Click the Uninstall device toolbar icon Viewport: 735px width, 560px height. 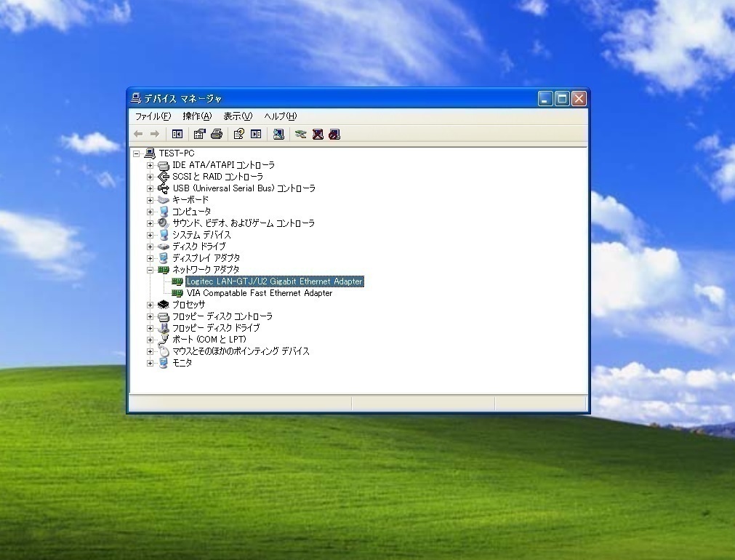coord(318,134)
